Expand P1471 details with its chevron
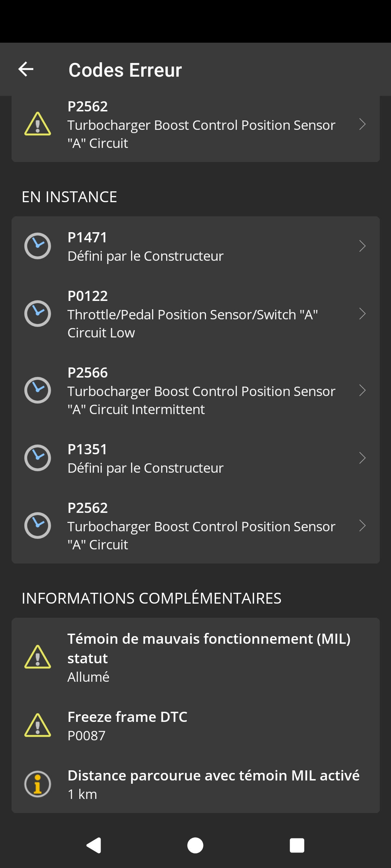Screen dimensions: 391x868 [x=362, y=246]
